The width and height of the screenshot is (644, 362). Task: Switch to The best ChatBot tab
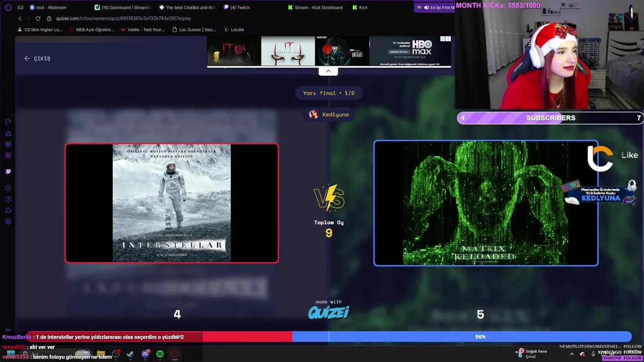[188, 8]
